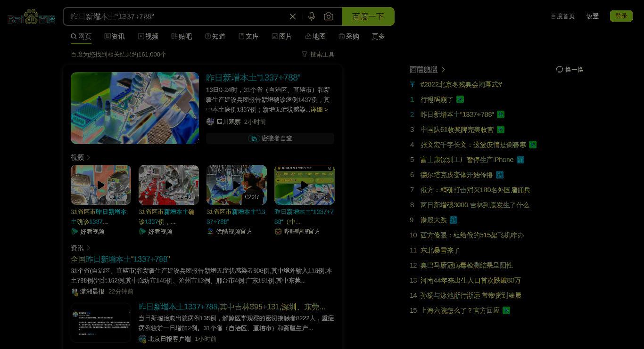
Task: Start voice search with microphone icon
Action: point(311,16)
